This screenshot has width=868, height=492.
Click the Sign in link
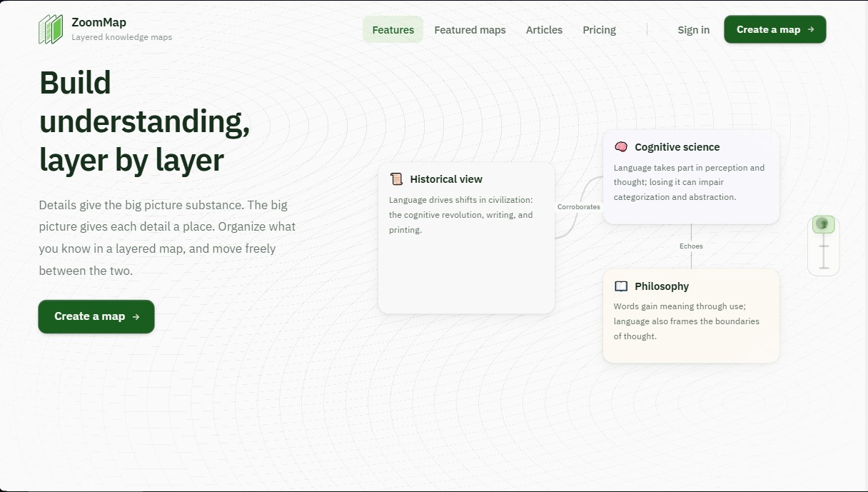click(694, 30)
